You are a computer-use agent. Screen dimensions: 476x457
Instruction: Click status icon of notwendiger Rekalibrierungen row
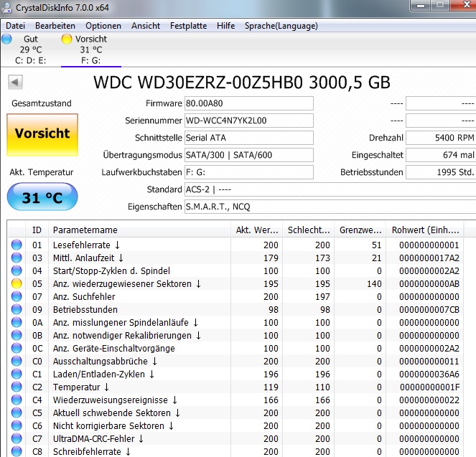[x=17, y=335]
